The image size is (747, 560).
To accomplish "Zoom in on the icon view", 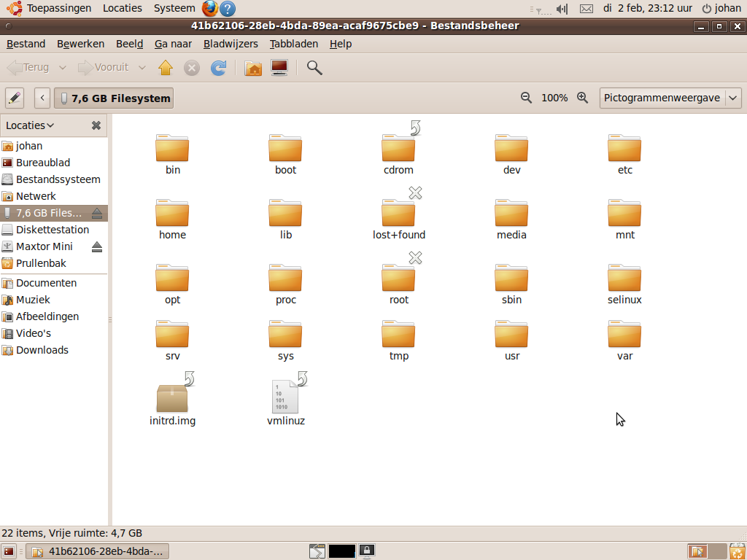I will click(x=582, y=98).
